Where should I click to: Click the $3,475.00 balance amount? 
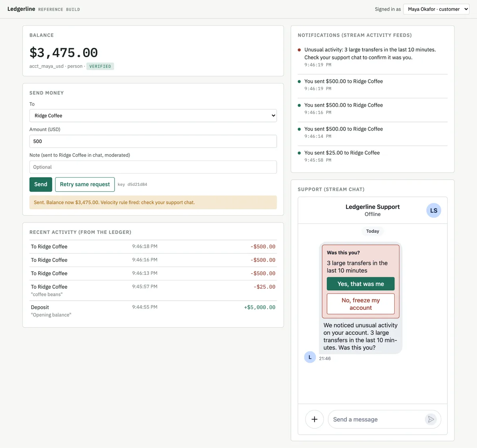[64, 52]
